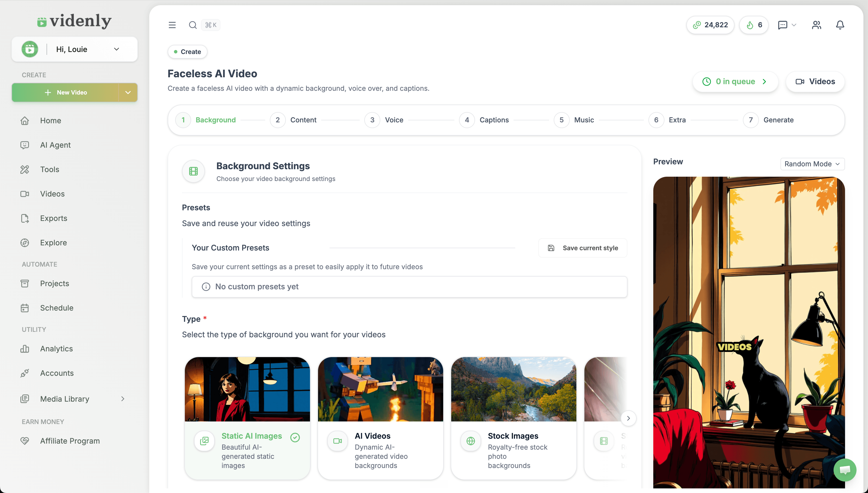Click the Static AI Images thumbnail
This screenshot has width=868, height=493.
tap(247, 389)
